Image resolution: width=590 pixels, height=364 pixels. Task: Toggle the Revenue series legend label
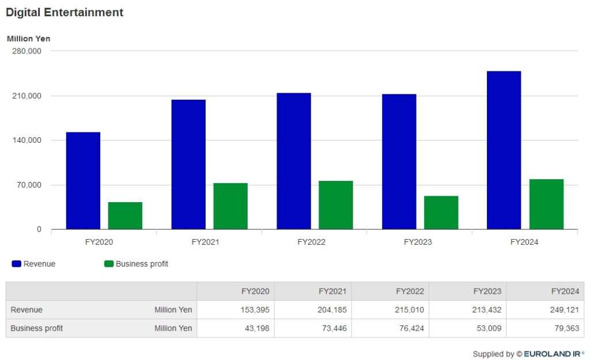point(40,264)
